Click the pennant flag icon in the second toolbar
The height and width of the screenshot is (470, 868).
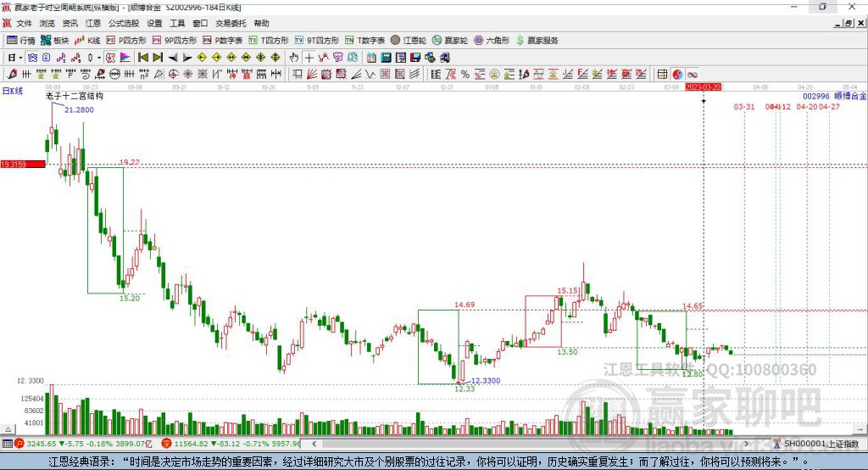(125, 58)
